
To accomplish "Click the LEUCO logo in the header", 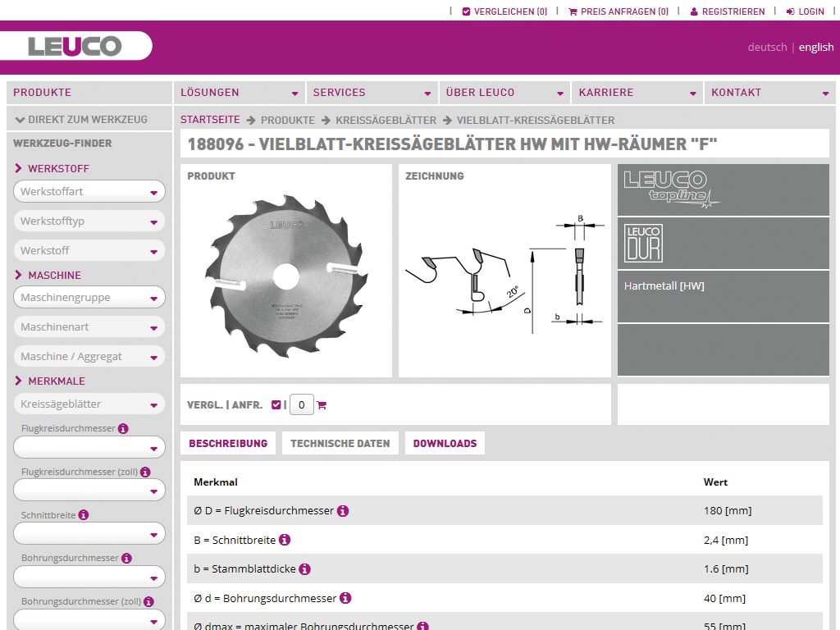I will click(75, 46).
